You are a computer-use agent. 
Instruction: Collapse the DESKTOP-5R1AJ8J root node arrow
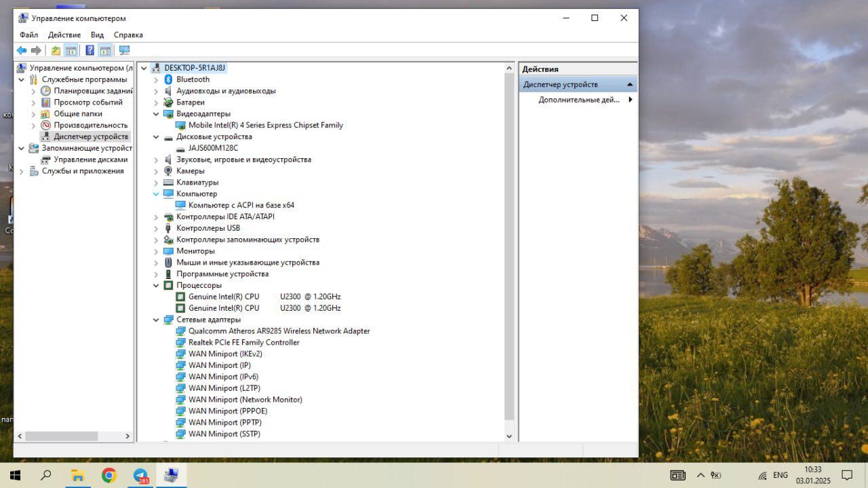coord(144,68)
